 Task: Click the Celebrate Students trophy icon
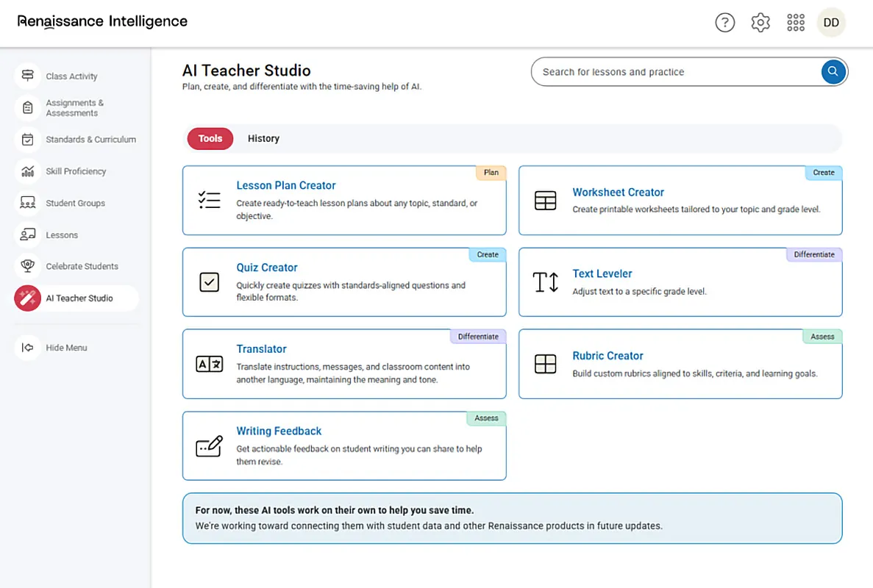27,267
